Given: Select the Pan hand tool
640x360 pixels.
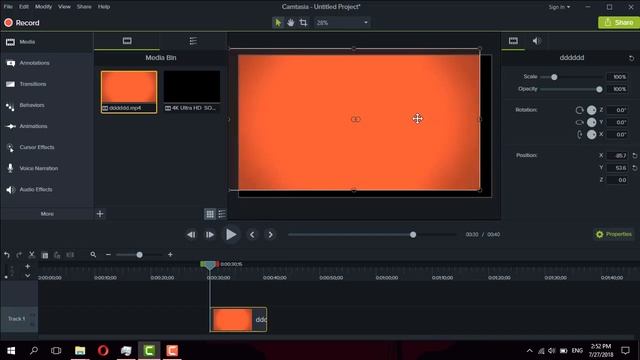Looking at the screenshot, I should [290, 22].
